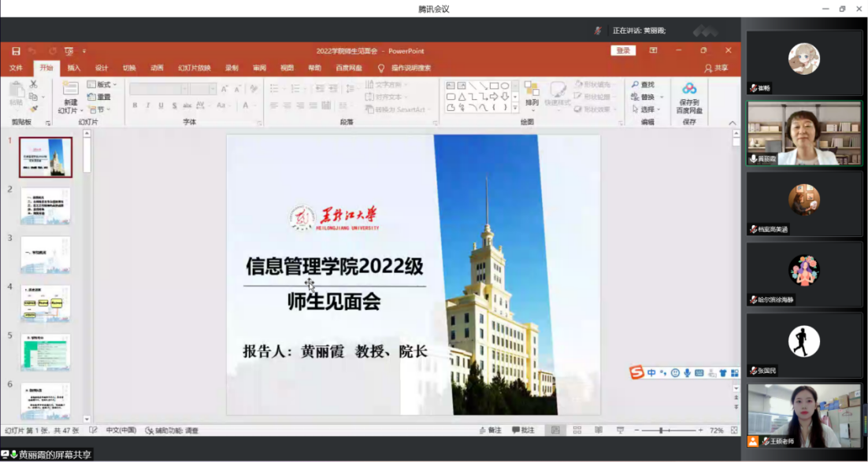Open the Insert (插入) tab

74,68
